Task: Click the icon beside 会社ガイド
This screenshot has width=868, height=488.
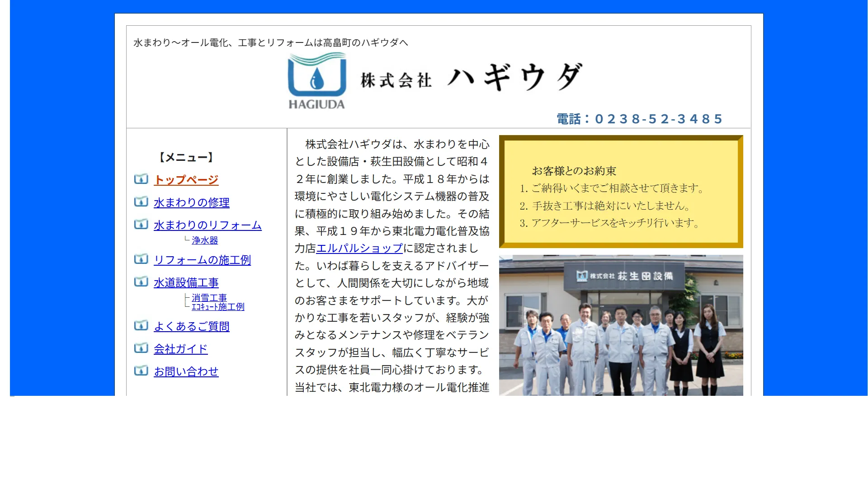Action: coord(141,348)
